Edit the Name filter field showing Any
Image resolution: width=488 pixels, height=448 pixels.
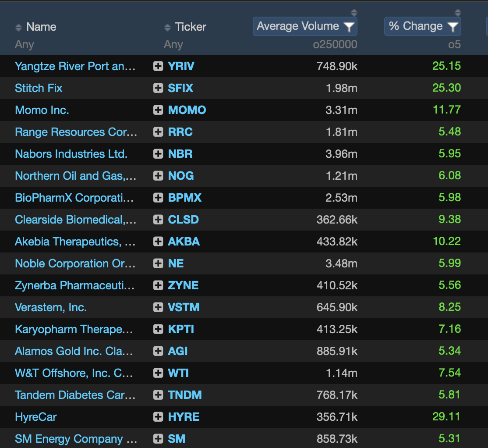point(25,45)
